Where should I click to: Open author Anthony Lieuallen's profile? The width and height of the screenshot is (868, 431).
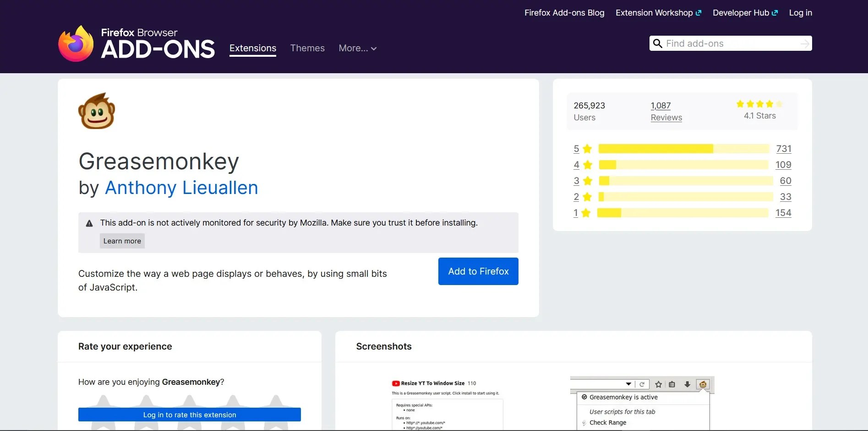[x=181, y=188]
